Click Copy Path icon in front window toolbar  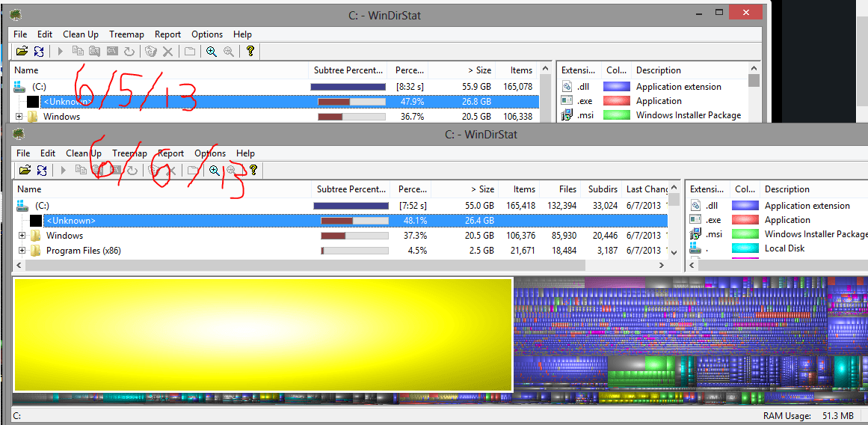click(x=81, y=170)
